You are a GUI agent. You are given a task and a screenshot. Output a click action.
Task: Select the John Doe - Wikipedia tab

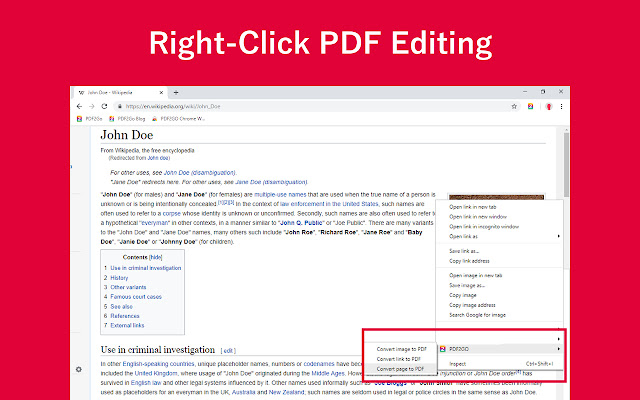tap(120, 93)
